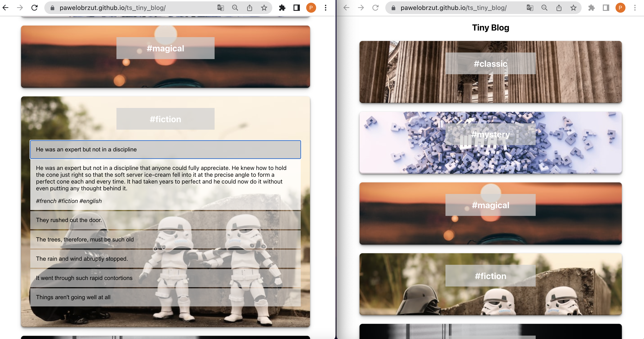Expand 'The rain and wind abruptly stopped.' post

click(165, 259)
